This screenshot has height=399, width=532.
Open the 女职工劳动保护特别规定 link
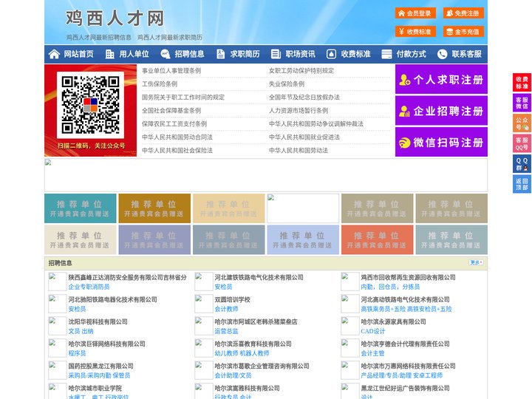click(x=301, y=71)
